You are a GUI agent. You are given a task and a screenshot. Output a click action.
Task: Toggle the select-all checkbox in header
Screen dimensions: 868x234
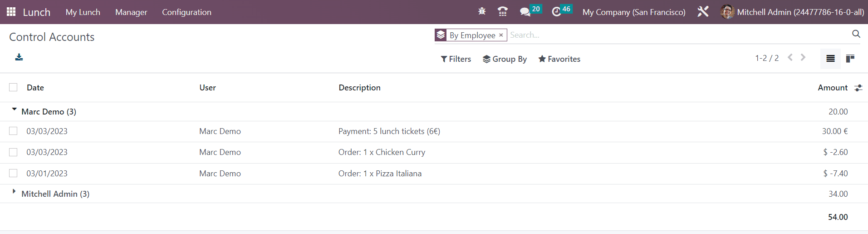tap(13, 87)
